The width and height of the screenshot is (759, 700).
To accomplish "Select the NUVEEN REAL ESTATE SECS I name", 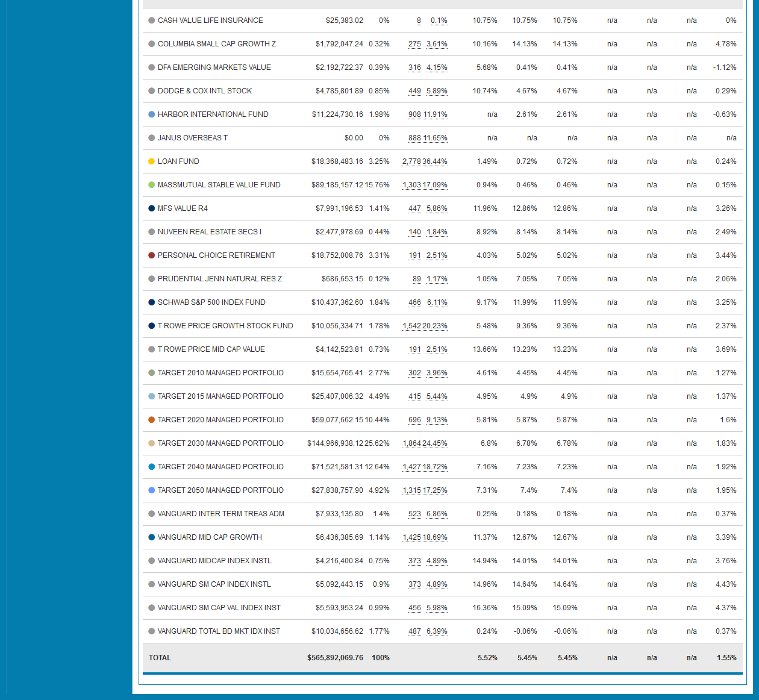I will [210, 232].
